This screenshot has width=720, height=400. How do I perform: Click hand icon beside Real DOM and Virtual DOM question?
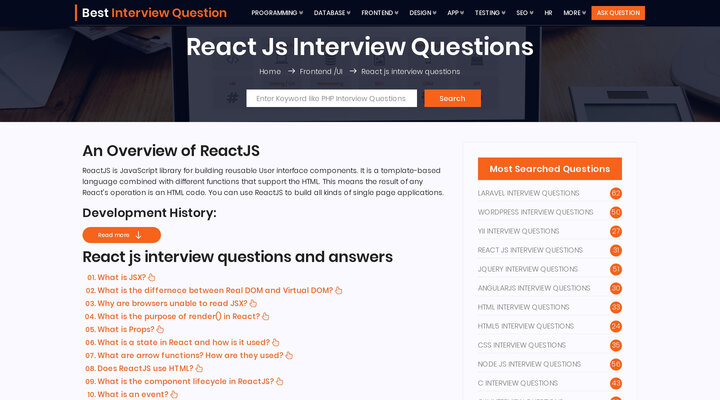click(338, 290)
